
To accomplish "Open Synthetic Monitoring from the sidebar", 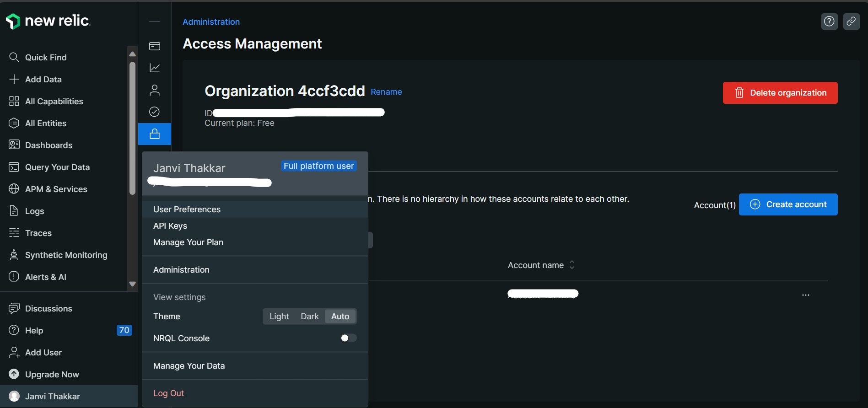I will click(x=66, y=255).
